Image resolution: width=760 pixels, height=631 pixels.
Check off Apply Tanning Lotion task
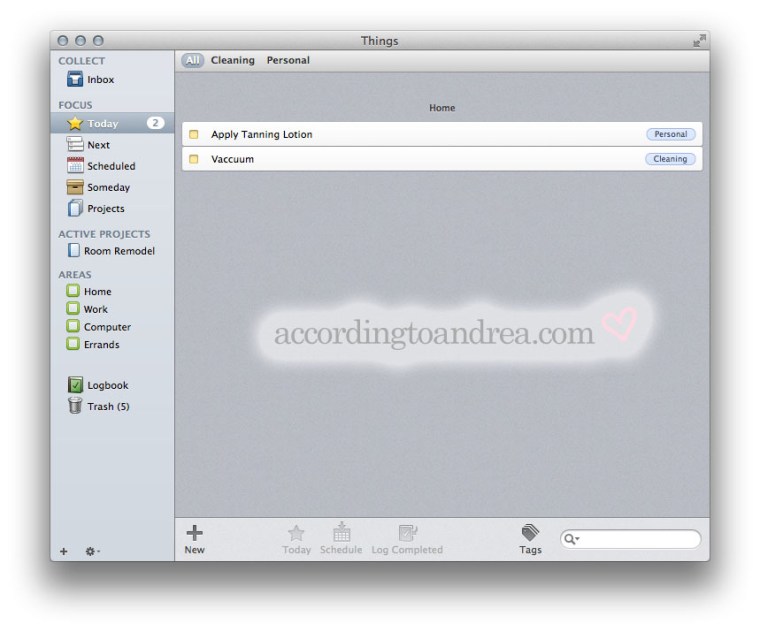[x=194, y=135]
